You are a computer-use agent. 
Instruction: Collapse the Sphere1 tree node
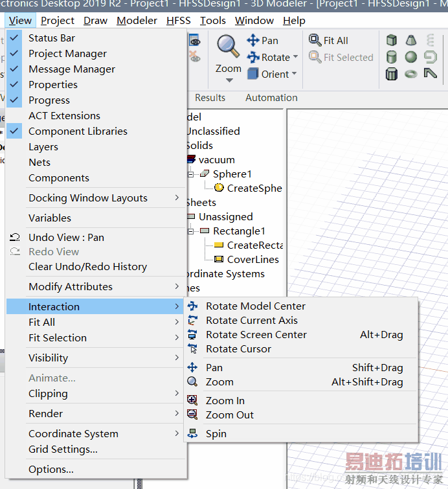click(x=191, y=174)
